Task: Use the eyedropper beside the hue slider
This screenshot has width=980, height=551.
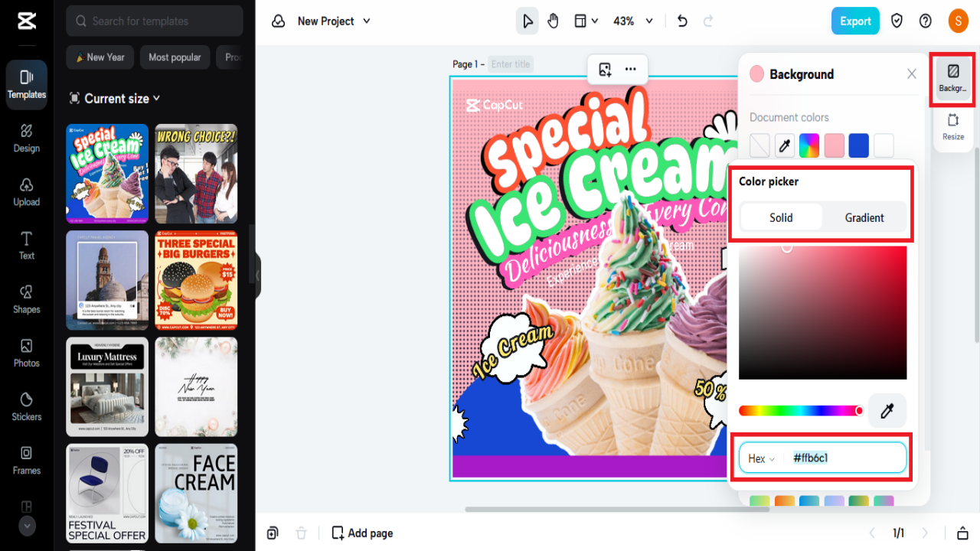Action: [887, 411]
